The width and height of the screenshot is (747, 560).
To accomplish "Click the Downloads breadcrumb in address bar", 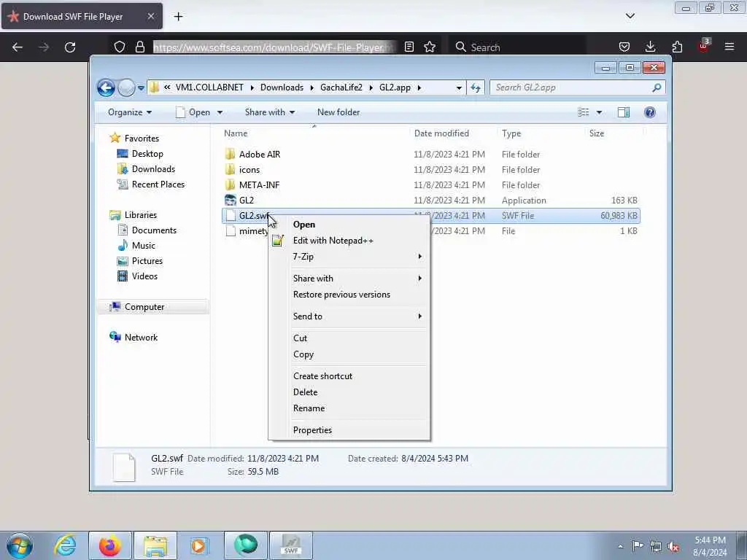I will (x=282, y=87).
